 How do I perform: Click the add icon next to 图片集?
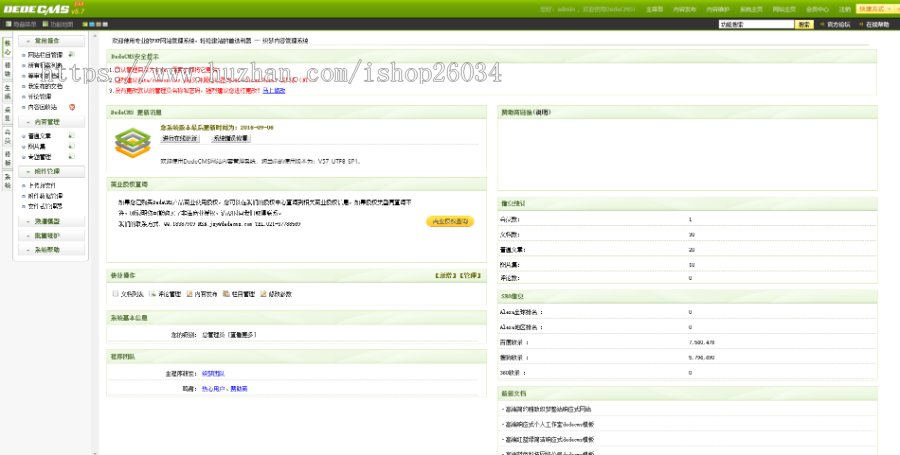coord(71,146)
